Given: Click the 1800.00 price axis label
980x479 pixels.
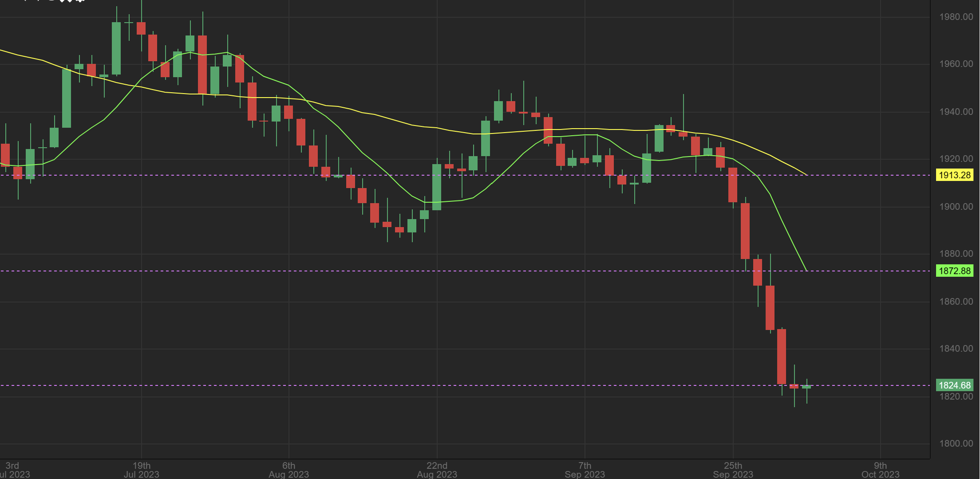Looking at the screenshot, I should [x=956, y=444].
